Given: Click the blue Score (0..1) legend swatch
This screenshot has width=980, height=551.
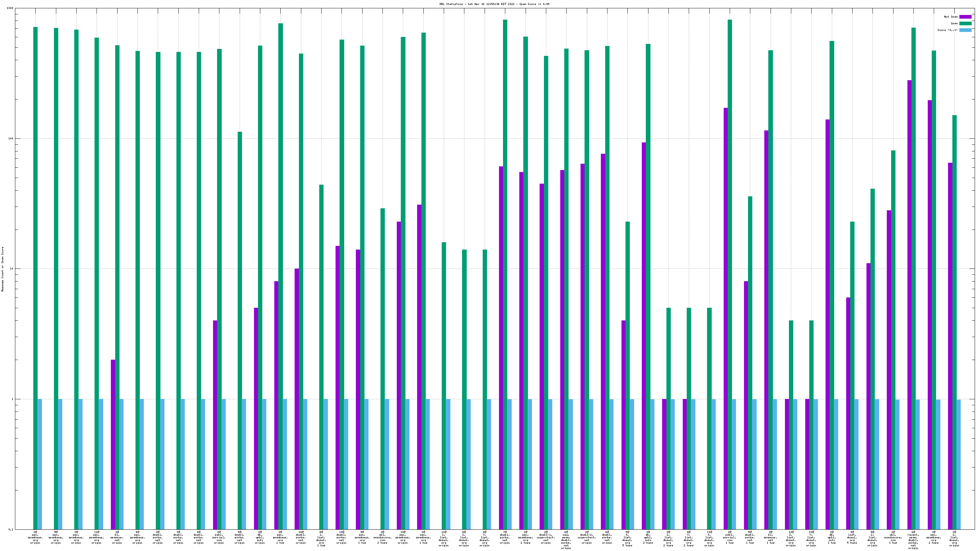Looking at the screenshot, I should click(965, 30).
